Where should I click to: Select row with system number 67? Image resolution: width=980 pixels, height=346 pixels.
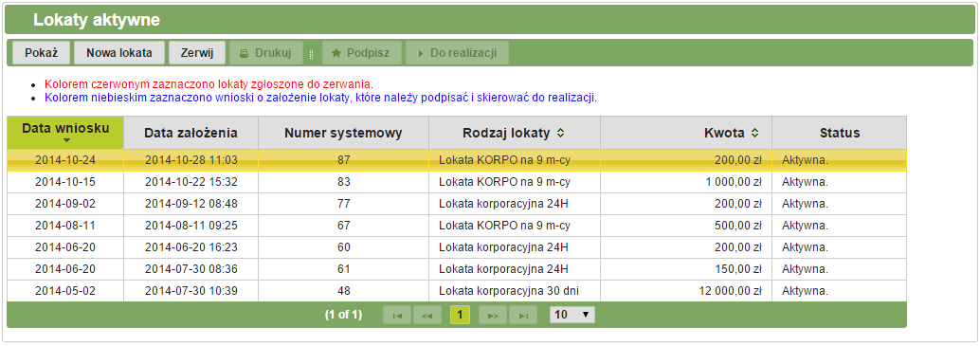point(457,226)
